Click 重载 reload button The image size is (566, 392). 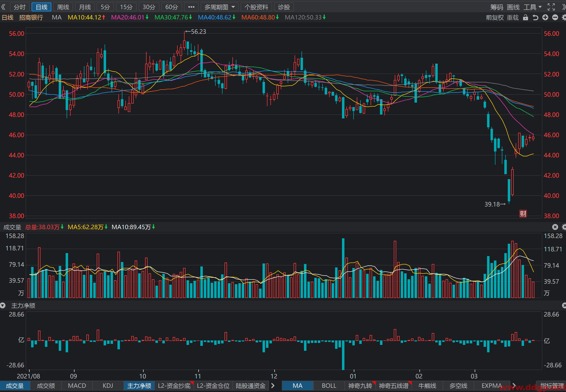pyautogui.click(x=513, y=18)
